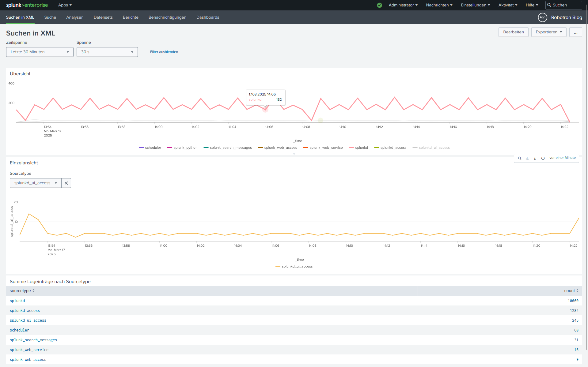Open the Hilfe dropdown
Screen dimensions: 588x367
(532, 5)
